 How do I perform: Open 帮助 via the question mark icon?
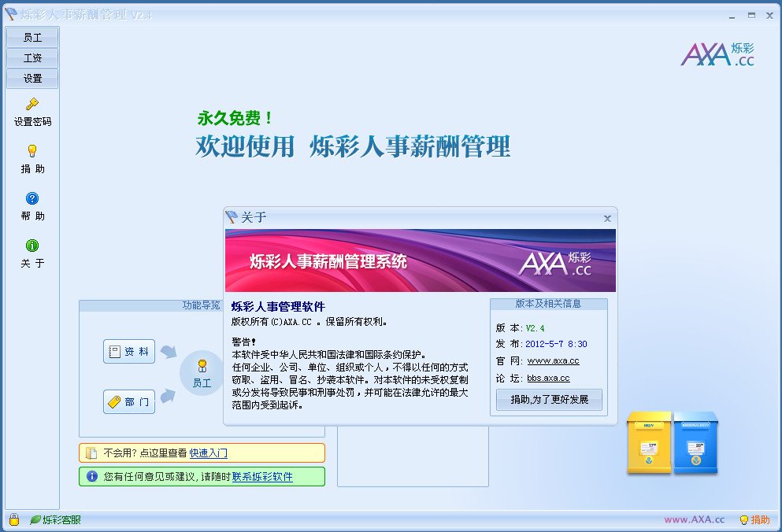coord(32,198)
